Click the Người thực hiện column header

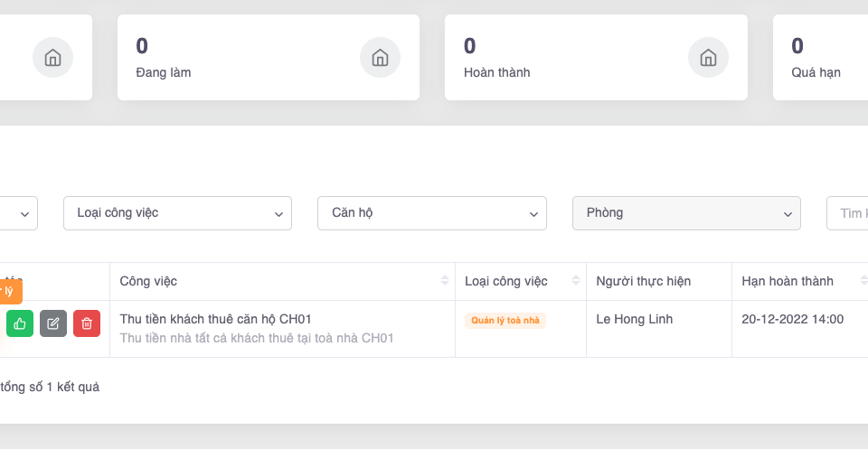[x=643, y=281]
